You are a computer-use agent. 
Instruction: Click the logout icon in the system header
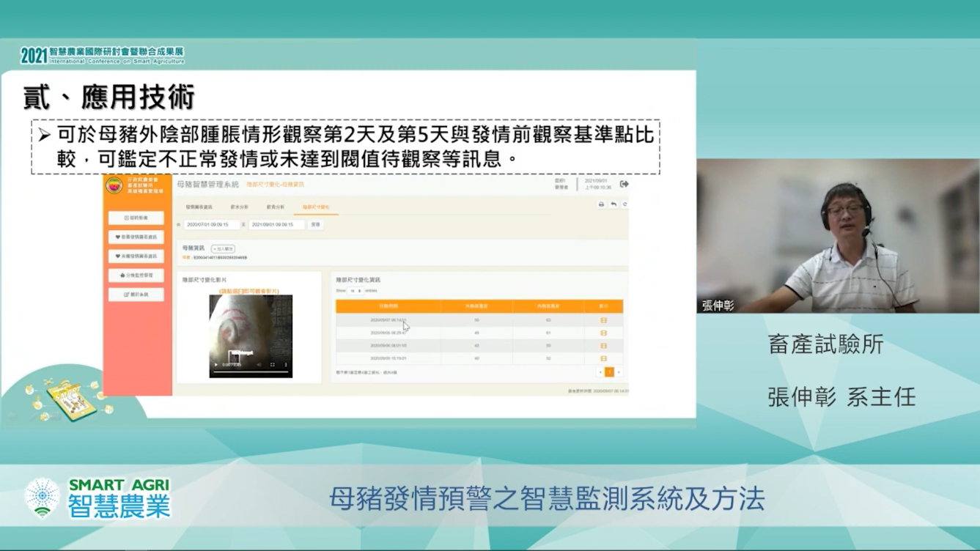(624, 184)
